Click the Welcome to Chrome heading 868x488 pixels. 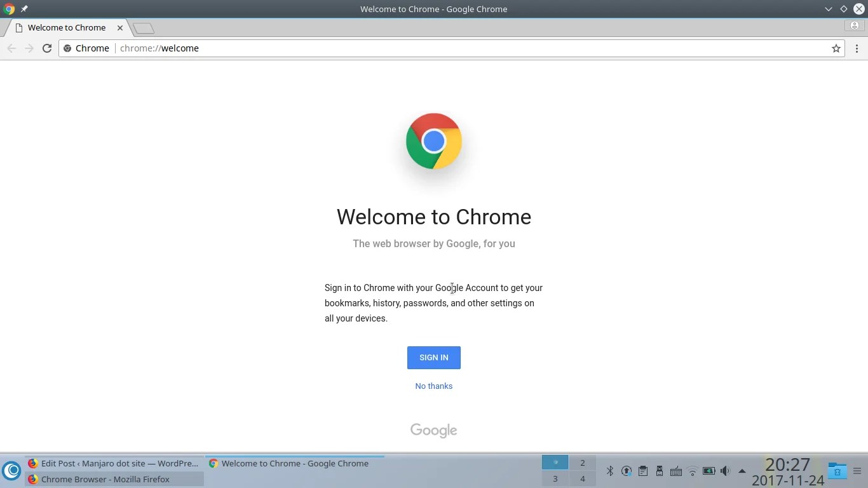(433, 217)
